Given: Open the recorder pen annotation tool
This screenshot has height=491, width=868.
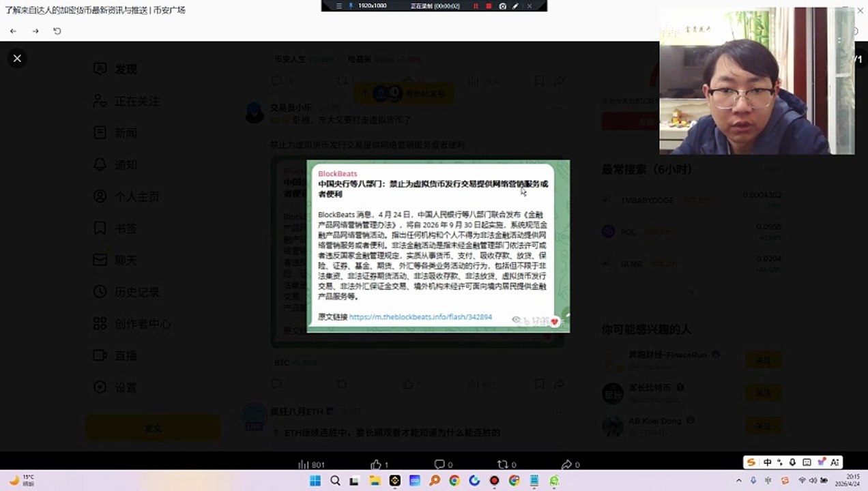Looking at the screenshot, I should (516, 5).
